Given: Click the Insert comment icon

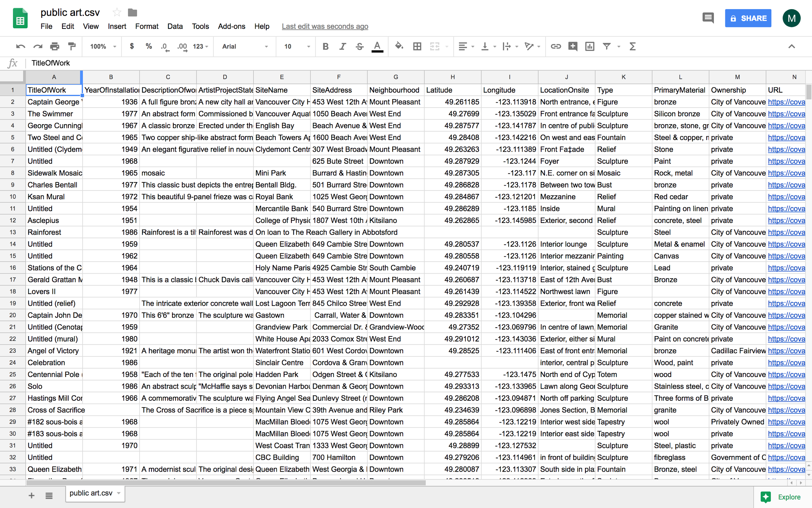Looking at the screenshot, I should (x=573, y=46).
